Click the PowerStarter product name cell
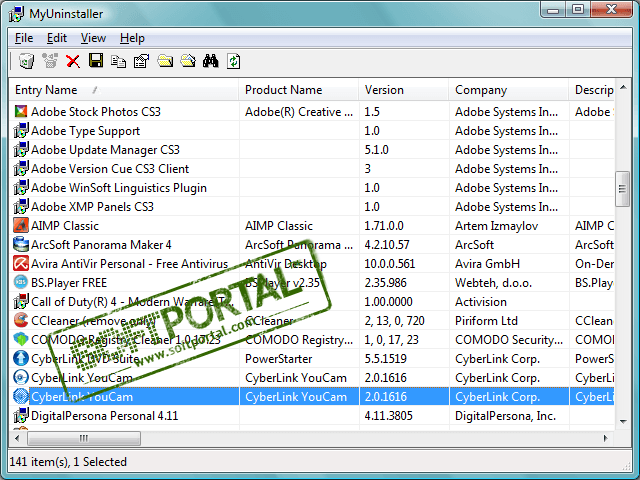The image size is (640, 480). click(x=278, y=359)
